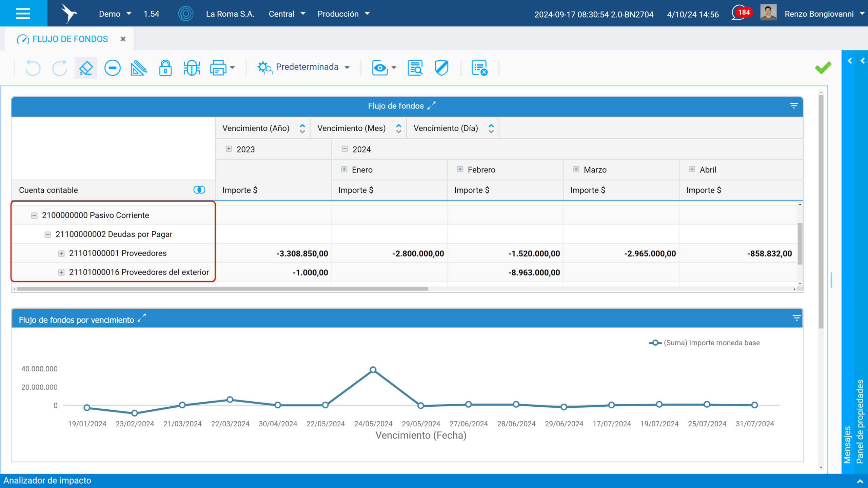The image size is (868, 488).
Task: Open the print options dropdown arrow
Action: point(232,67)
